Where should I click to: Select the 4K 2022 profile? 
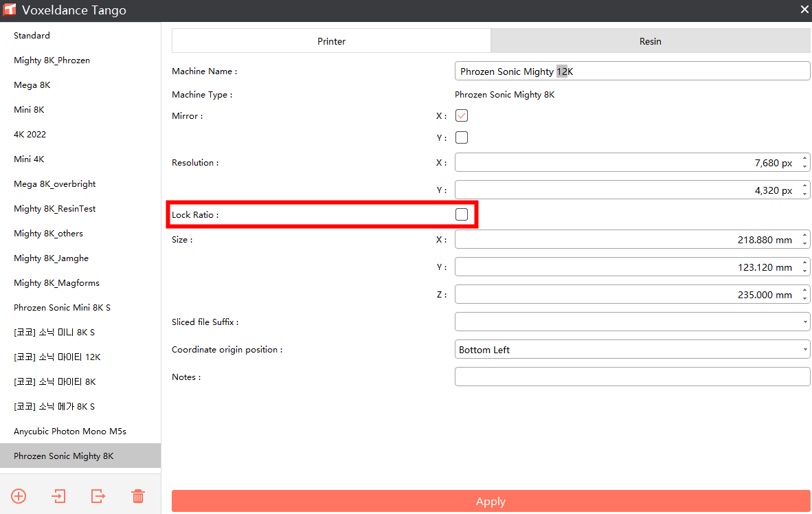pyautogui.click(x=80, y=134)
